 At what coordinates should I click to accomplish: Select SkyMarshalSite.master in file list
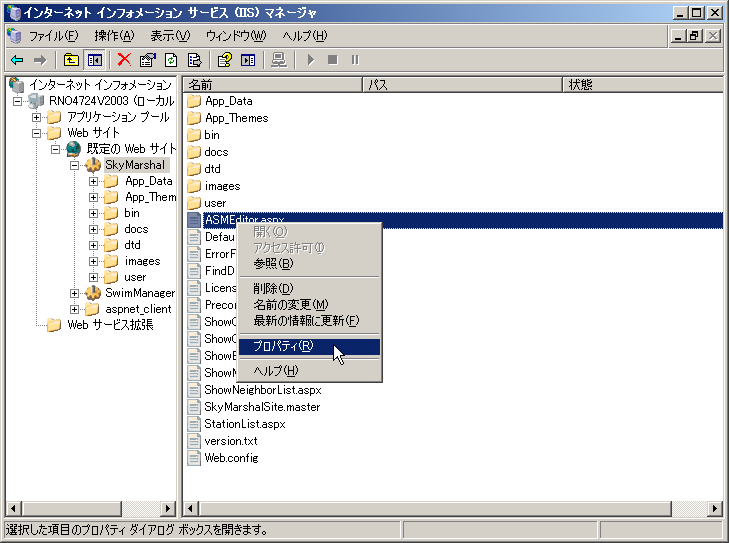click(x=262, y=407)
